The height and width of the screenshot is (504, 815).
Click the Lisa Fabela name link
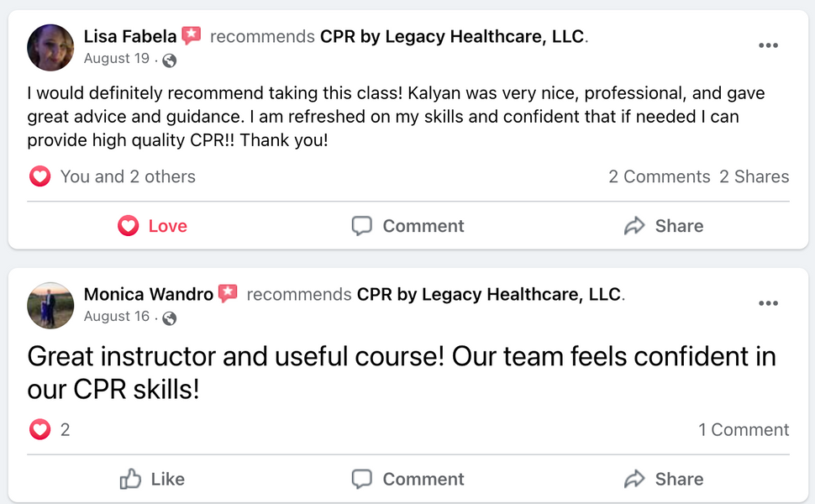[x=130, y=37]
